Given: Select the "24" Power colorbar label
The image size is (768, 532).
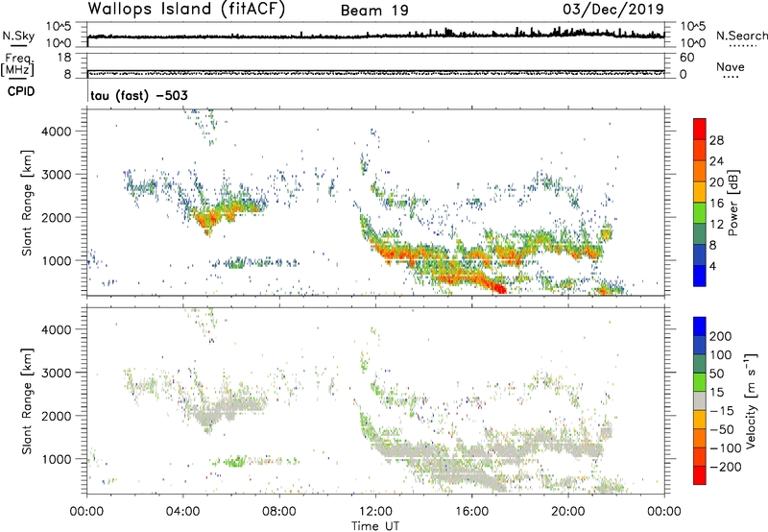Looking at the screenshot, I should click(x=716, y=161).
